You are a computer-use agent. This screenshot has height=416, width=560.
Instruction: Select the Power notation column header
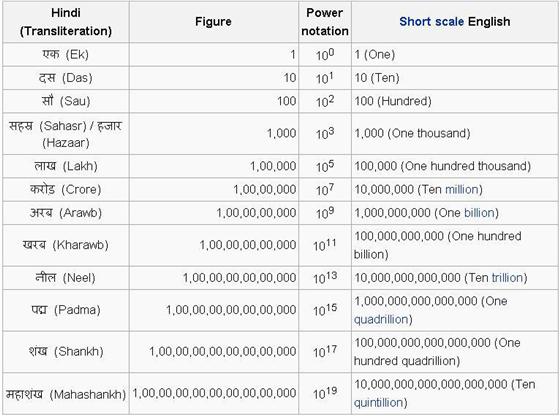pos(325,22)
